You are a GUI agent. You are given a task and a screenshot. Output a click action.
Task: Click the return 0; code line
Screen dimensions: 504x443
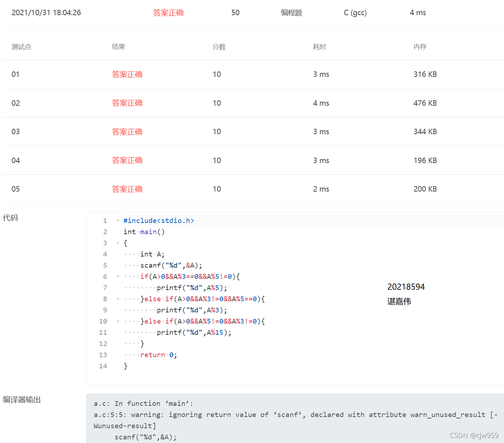coord(158,355)
